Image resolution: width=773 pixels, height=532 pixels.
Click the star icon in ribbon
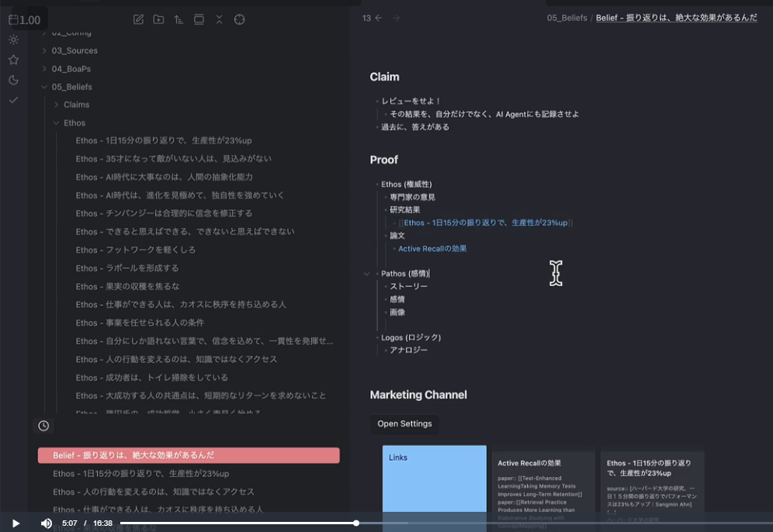coord(13,60)
